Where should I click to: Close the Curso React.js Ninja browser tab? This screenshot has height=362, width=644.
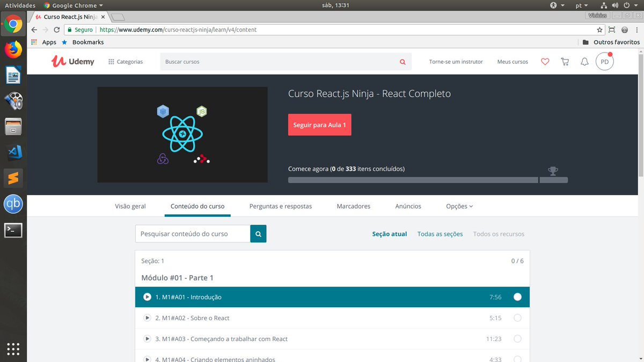pos(103,17)
